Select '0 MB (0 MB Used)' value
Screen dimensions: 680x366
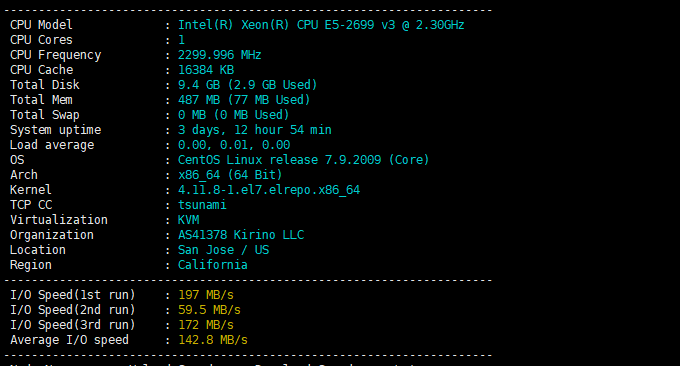[233, 115]
